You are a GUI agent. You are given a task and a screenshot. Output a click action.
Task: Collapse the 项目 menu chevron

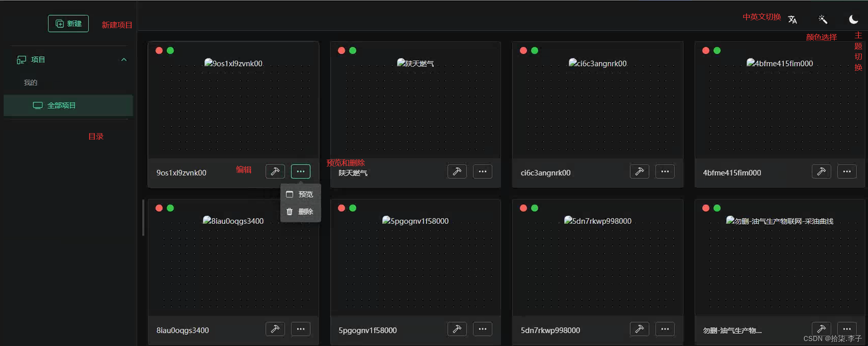point(124,60)
